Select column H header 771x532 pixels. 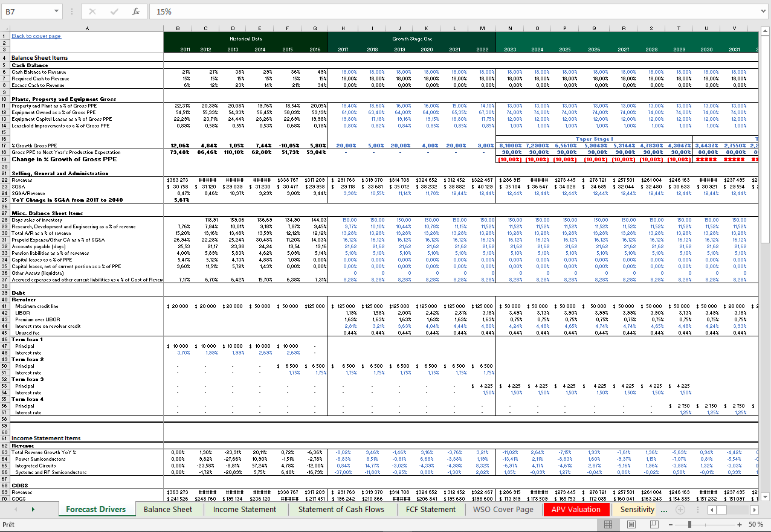pos(344,28)
